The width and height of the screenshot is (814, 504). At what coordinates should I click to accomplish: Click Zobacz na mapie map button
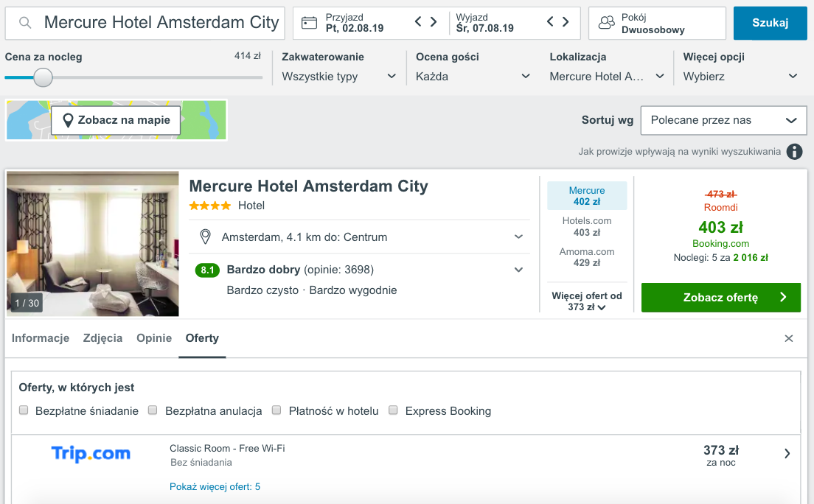(116, 120)
